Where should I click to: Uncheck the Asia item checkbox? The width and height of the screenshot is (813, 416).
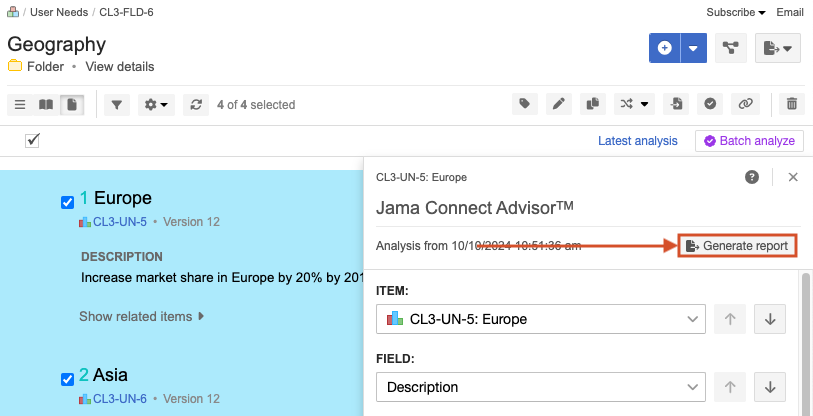[x=67, y=380]
